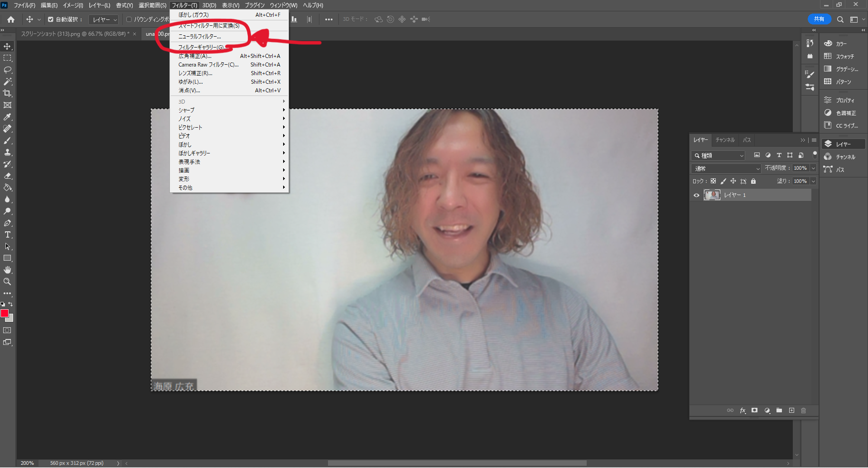Viewport: 868px width, 468px height.
Task: Select the Eyedropper tool
Action: (x=7, y=117)
